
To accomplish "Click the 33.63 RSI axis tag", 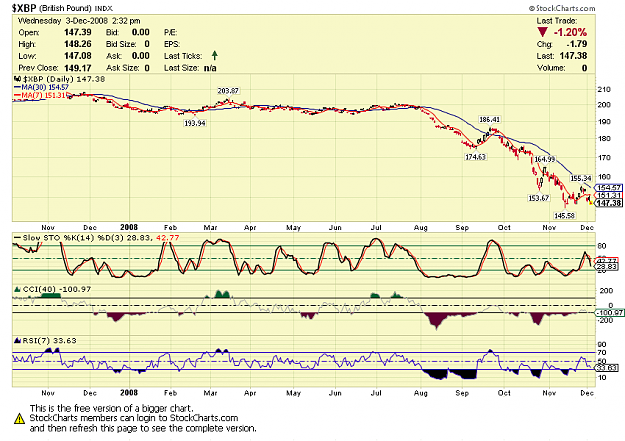I will click(x=607, y=368).
